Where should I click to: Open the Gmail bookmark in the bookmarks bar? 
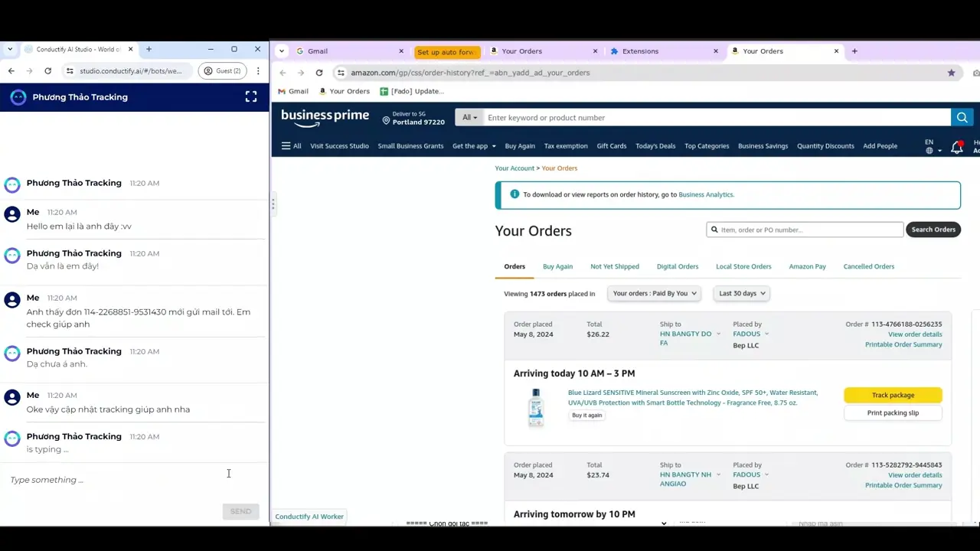tap(292, 91)
